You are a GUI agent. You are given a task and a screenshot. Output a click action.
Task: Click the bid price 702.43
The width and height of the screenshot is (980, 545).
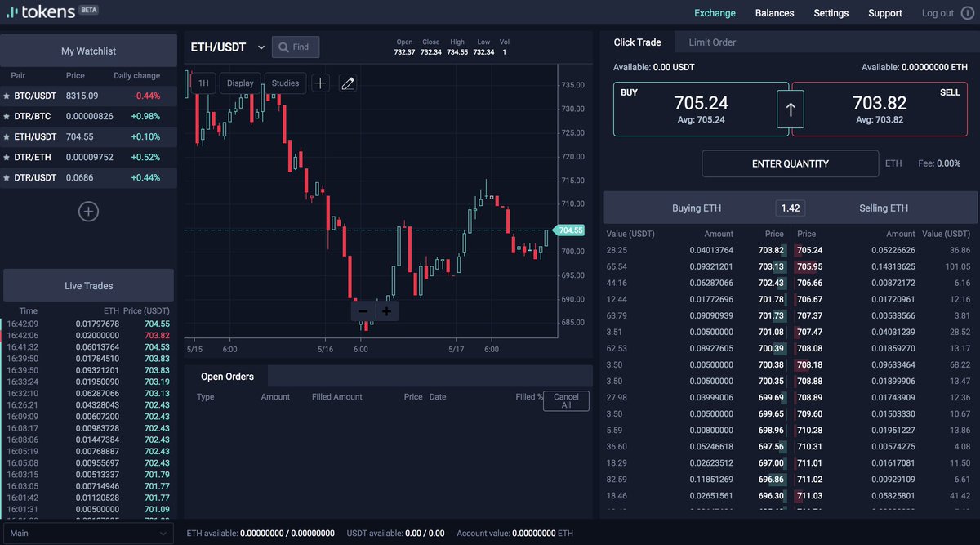tap(771, 283)
